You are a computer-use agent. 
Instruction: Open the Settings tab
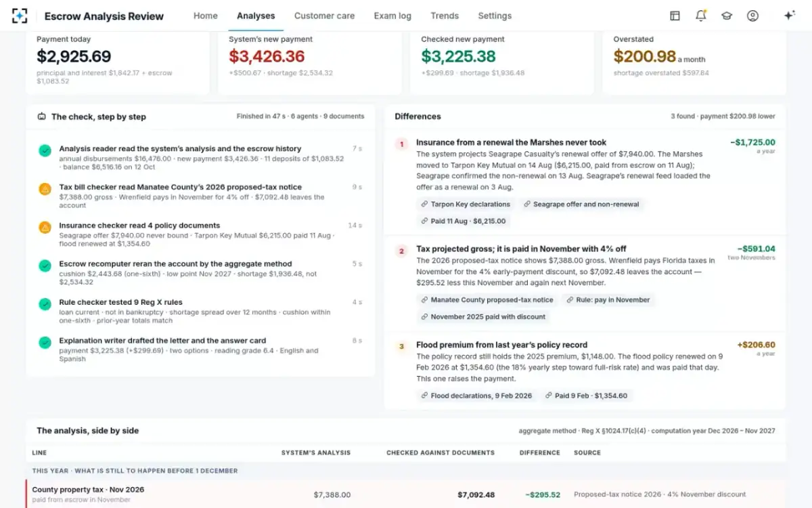[x=495, y=16]
